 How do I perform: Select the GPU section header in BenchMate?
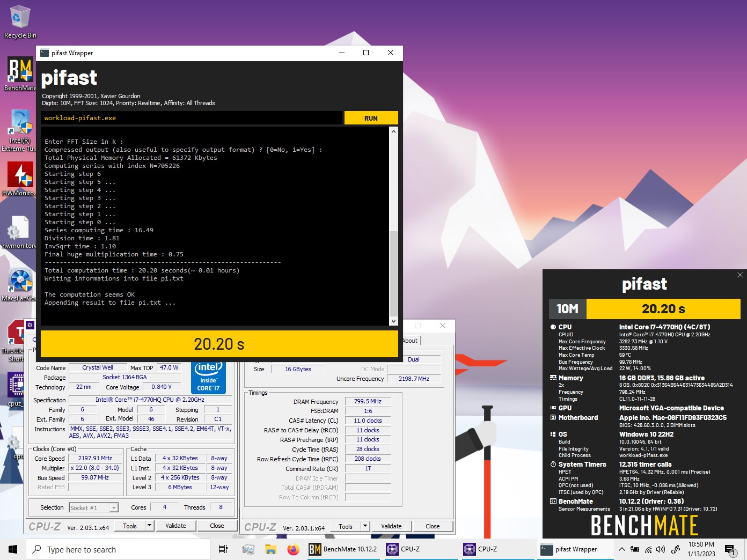pos(565,408)
